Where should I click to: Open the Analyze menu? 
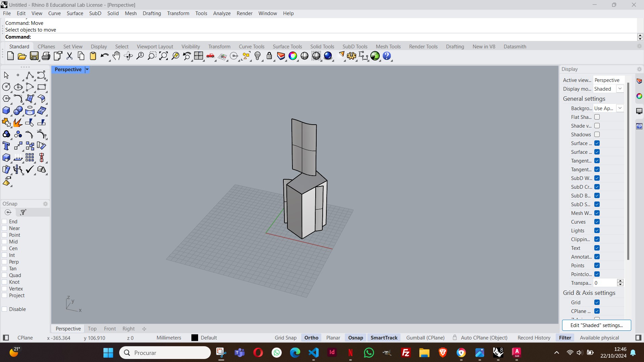click(222, 13)
